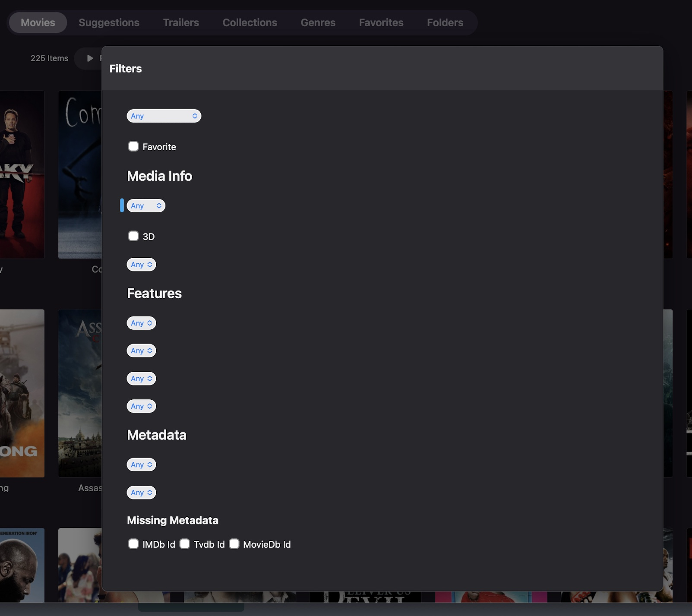Open the first Any dropdown under Metadata
Image resolution: width=692 pixels, height=616 pixels.
[x=141, y=464]
